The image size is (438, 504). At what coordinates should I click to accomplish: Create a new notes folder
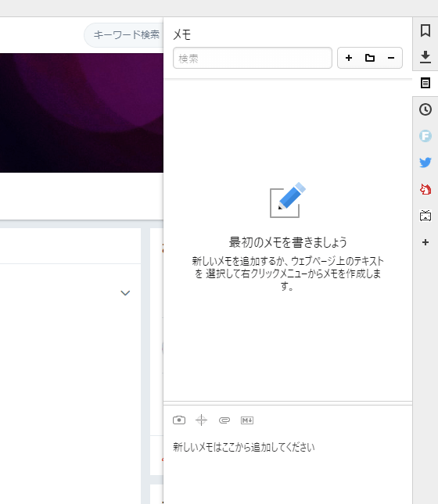tap(370, 58)
